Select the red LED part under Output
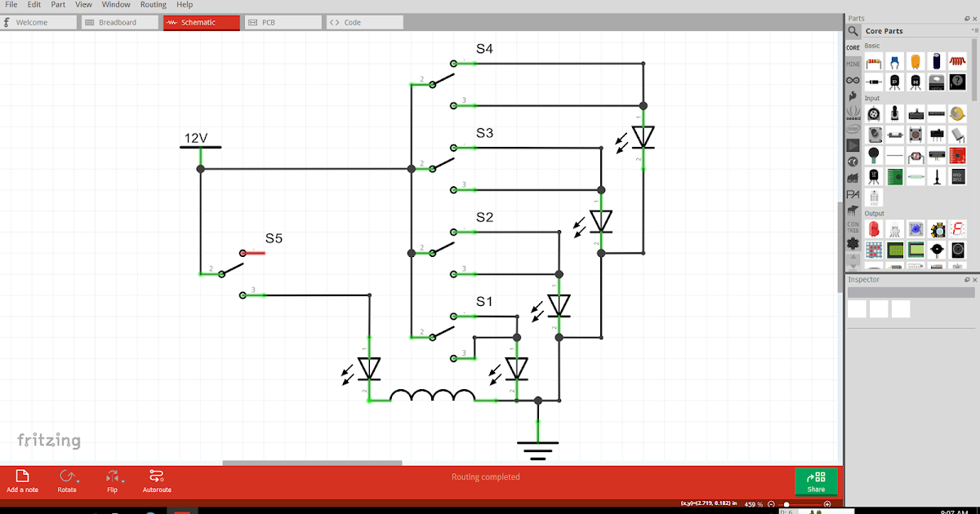 click(874, 228)
